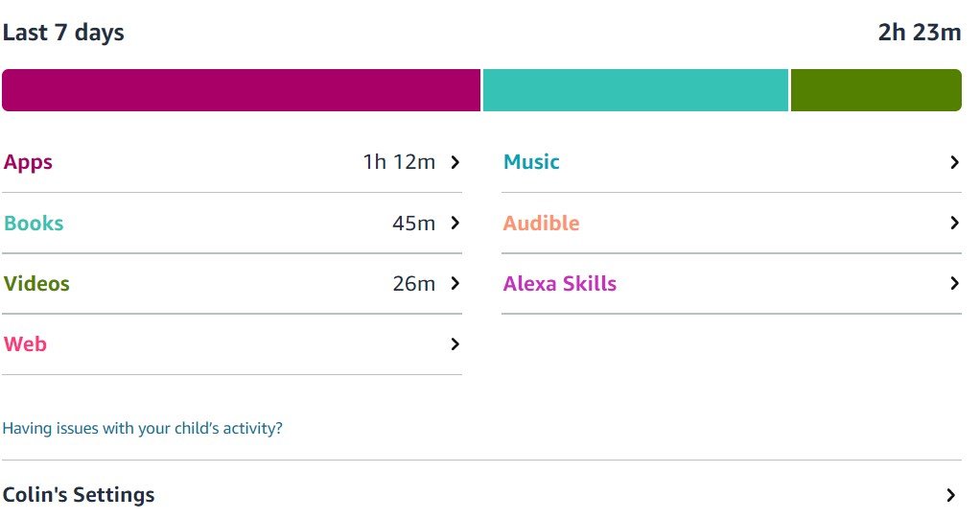Open the Web activity category
980x520 pixels.
coord(26,344)
